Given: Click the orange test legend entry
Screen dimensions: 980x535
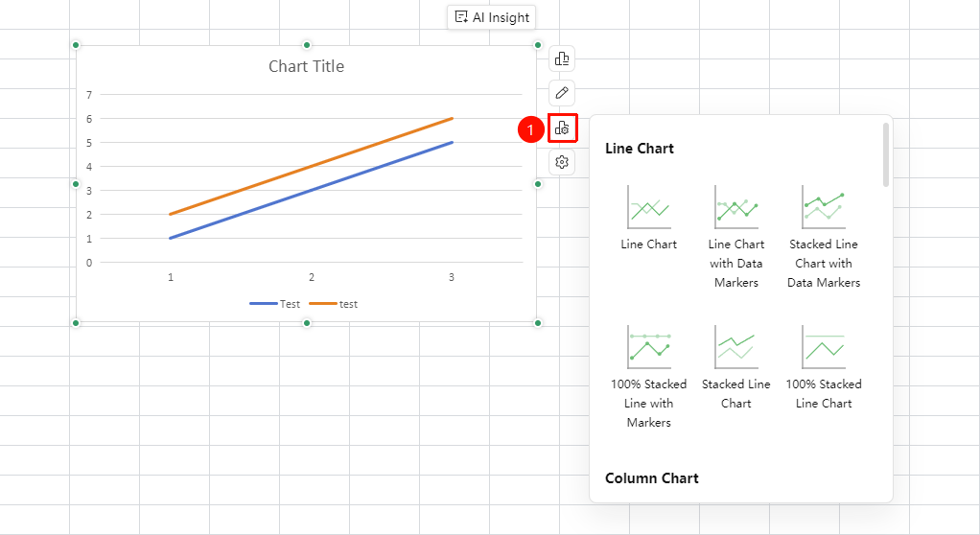Looking at the screenshot, I should 333,304.
